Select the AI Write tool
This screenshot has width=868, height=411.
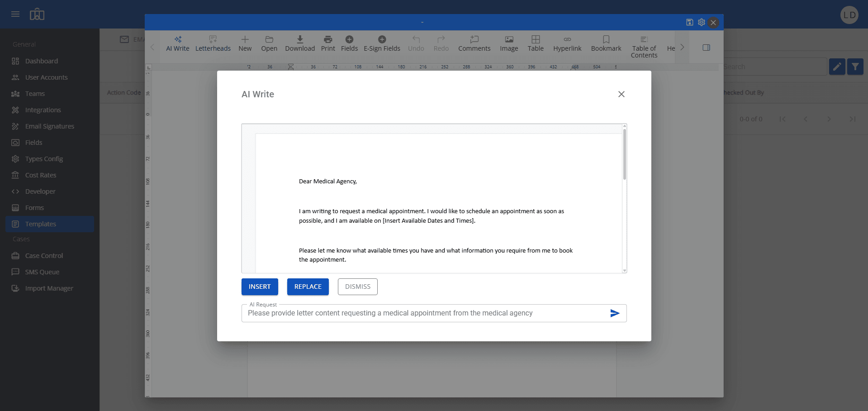click(177, 43)
